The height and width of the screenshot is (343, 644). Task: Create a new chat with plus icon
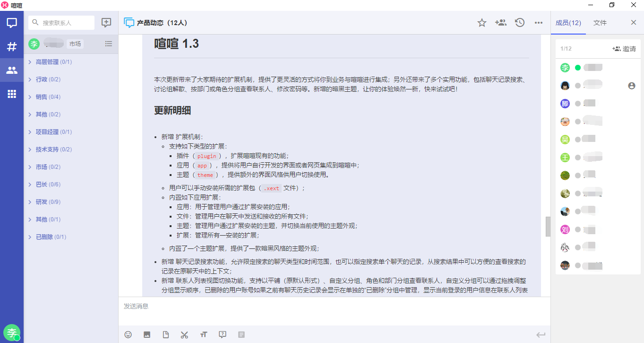pos(106,23)
